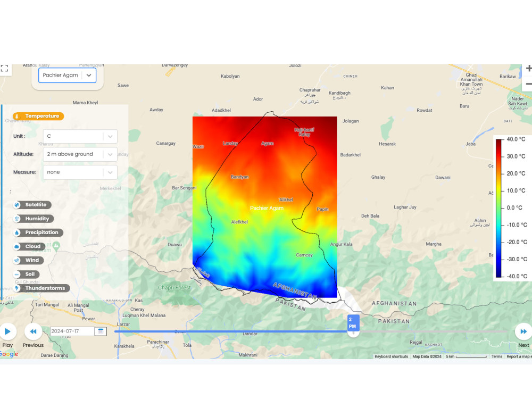Open the Pachier Agam region selector
Image resolution: width=532 pixels, height=399 pixels.
pyautogui.click(x=66, y=75)
